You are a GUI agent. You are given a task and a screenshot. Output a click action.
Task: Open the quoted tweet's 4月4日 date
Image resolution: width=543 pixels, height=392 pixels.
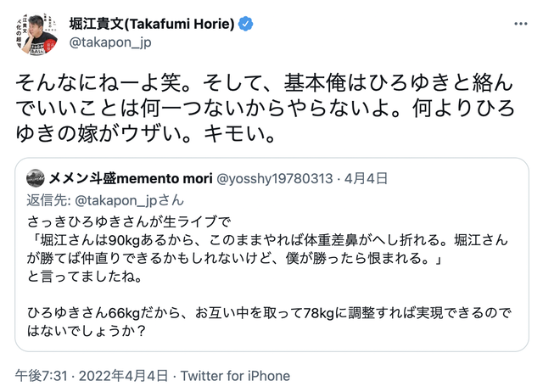coord(366,179)
